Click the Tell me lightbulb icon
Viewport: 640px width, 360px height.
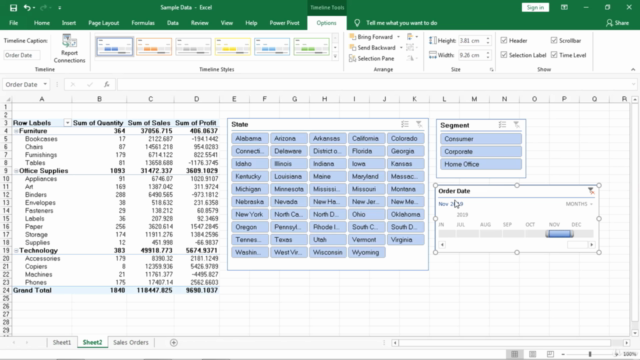[357, 23]
